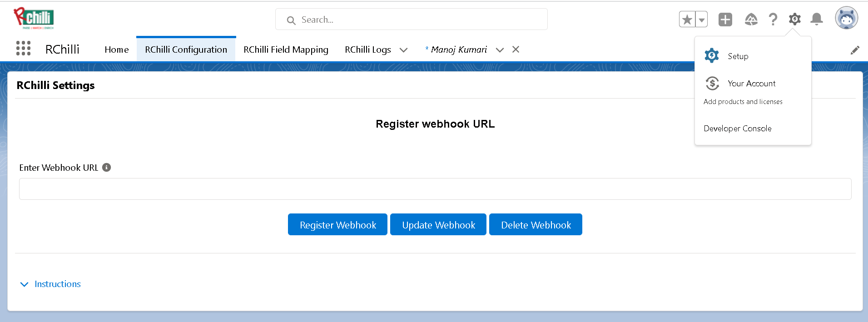868x322 pixels.
Task: Click the Setup gear icon in header
Action: tap(795, 19)
